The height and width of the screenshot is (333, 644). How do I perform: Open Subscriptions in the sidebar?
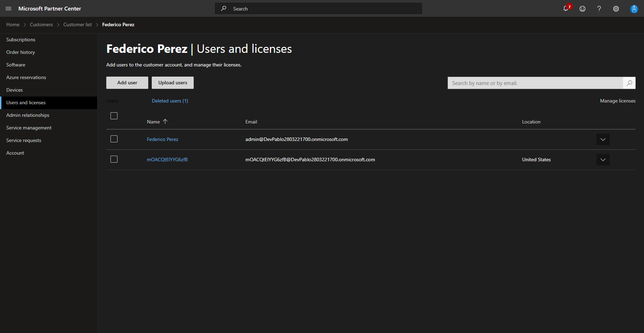tap(49, 40)
